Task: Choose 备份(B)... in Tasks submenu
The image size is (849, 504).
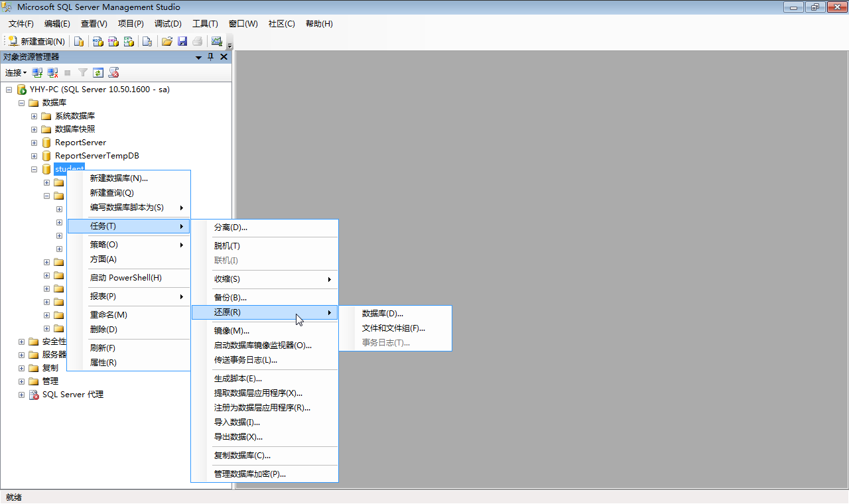Action: tap(265, 297)
